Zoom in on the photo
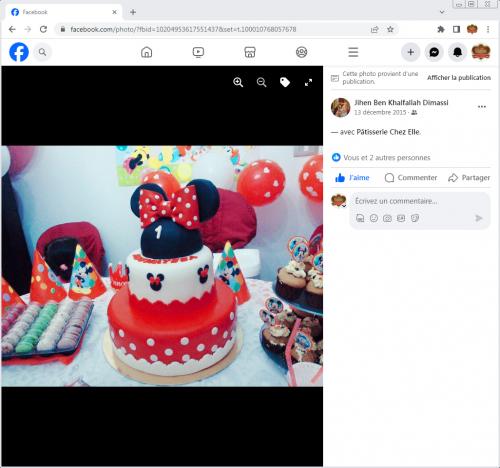The height and width of the screenshot is (468, 500). point(238,82)
